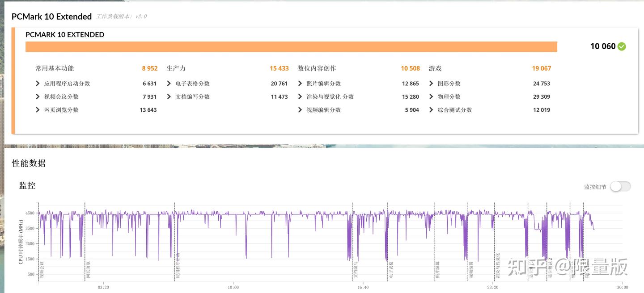
Task: Click the 24 753 graphics value
Action: [x=542, y=84]
